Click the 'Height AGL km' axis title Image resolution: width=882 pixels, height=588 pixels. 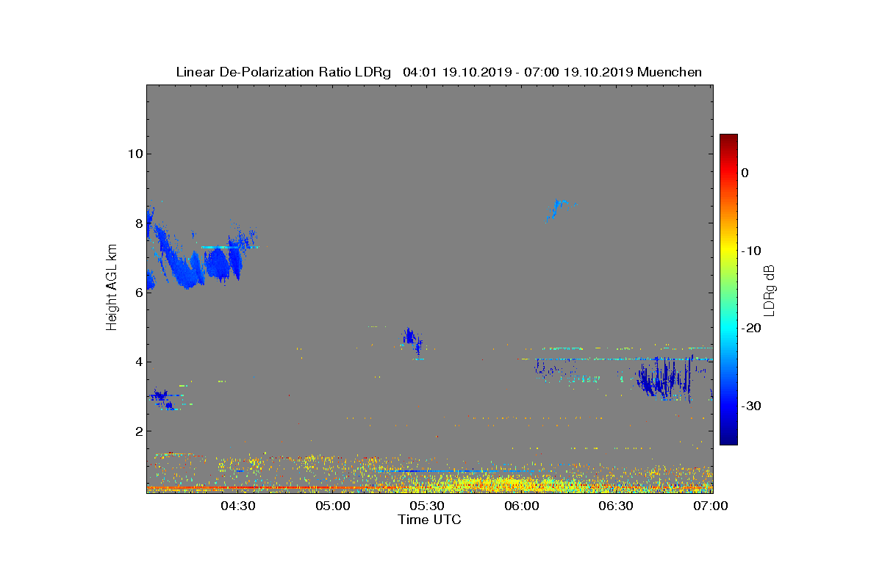112,288
